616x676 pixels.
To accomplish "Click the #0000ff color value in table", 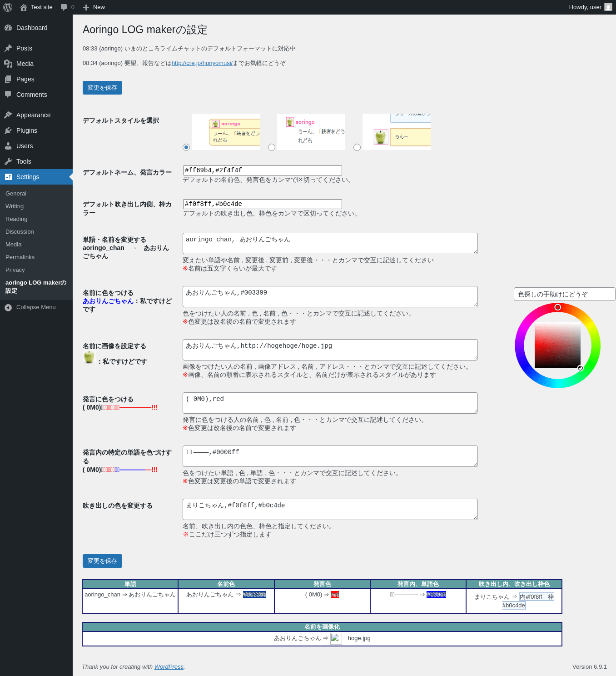I will pyautogui.click(x=436, y=595).
